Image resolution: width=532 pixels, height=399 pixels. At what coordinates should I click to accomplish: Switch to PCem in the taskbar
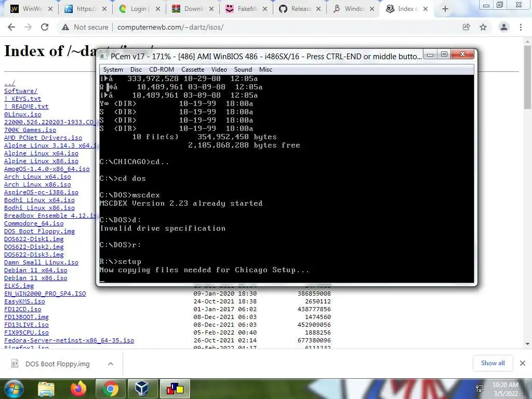coord(175,389)
